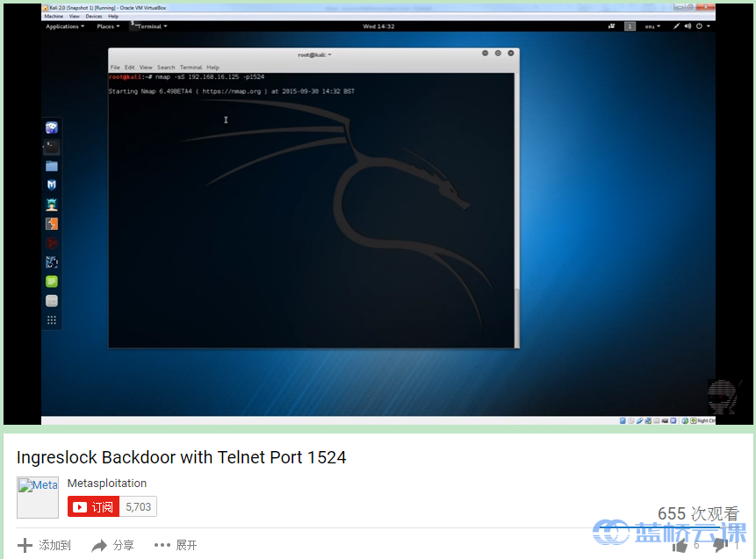Open the wired network status icon
Image resolution: width=756 pixels, height=559 pixels.
click(676, 26)
